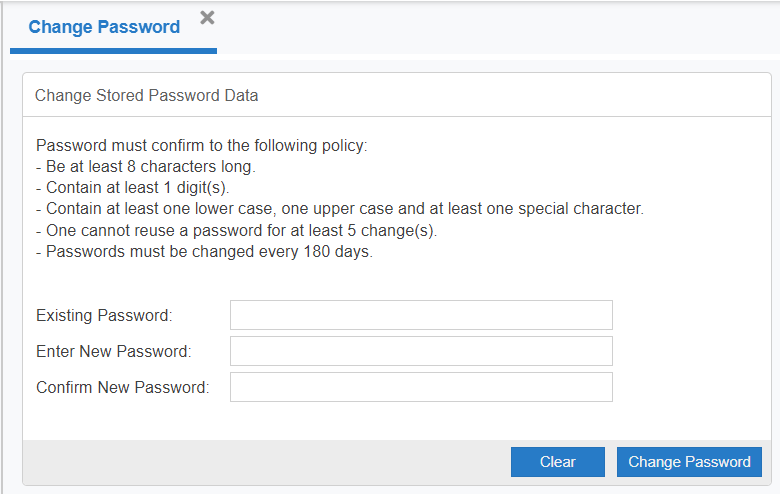Click the at least 1 digit rule
This screenshot has height=494, width=780.
138,187
